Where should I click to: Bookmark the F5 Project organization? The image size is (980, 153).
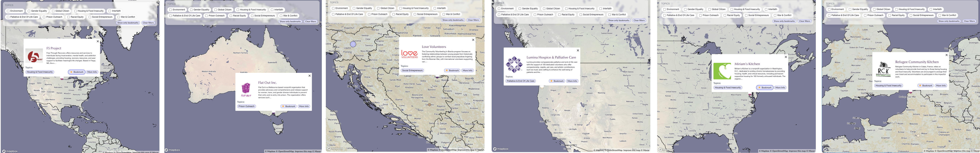76,72
